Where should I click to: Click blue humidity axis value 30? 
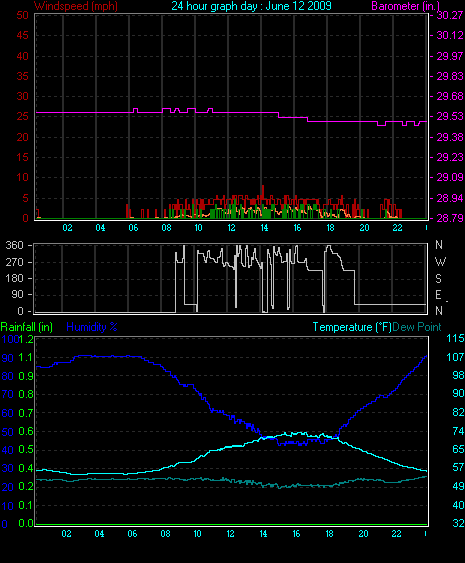[8, 469]
